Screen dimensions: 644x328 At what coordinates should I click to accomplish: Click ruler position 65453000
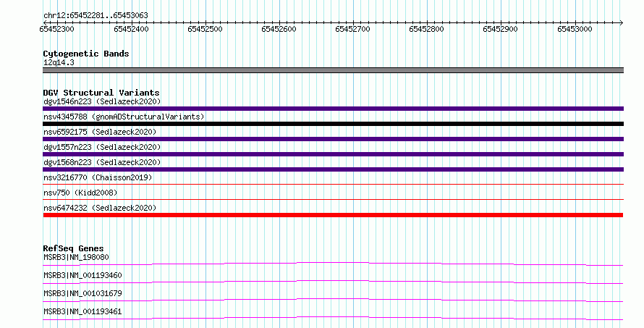(575, 29)
